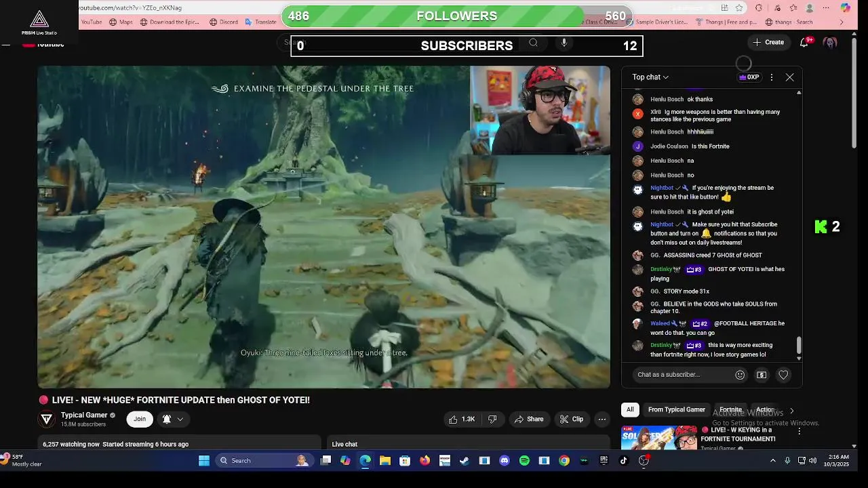
Task: Click the Share button under the video
Action: (528, 419)
